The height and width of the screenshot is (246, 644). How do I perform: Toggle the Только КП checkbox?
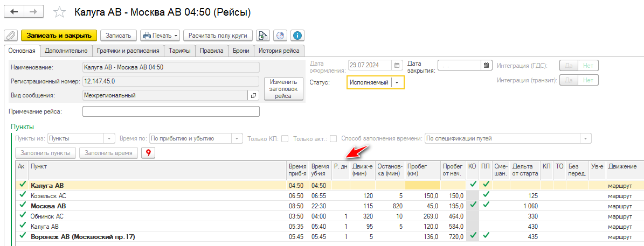click(285, 138)
